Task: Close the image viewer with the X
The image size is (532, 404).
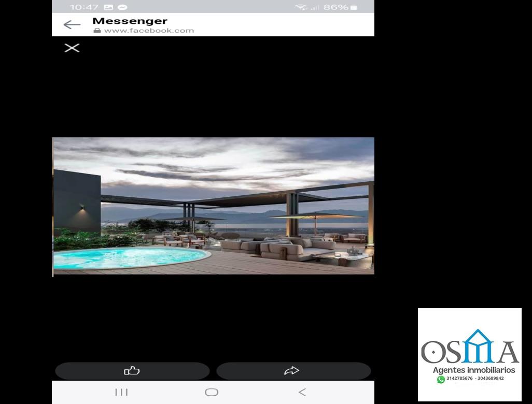Action: click(72, 48)
